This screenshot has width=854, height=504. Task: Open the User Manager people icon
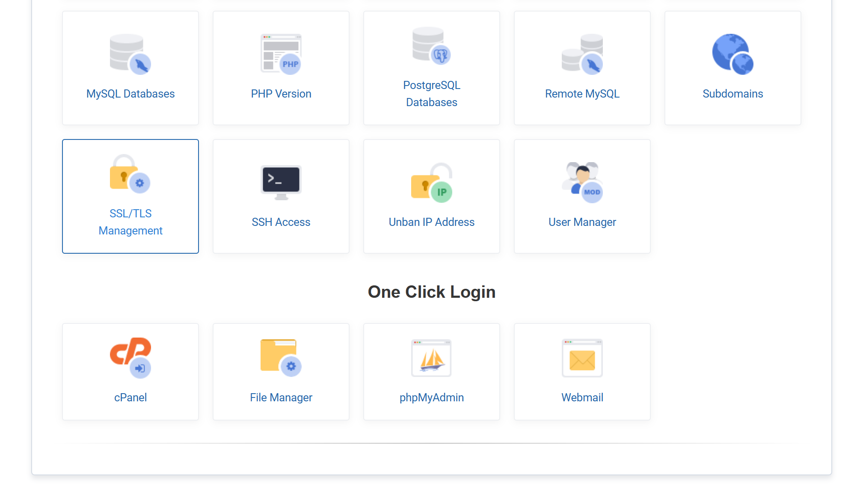[582, 183]
